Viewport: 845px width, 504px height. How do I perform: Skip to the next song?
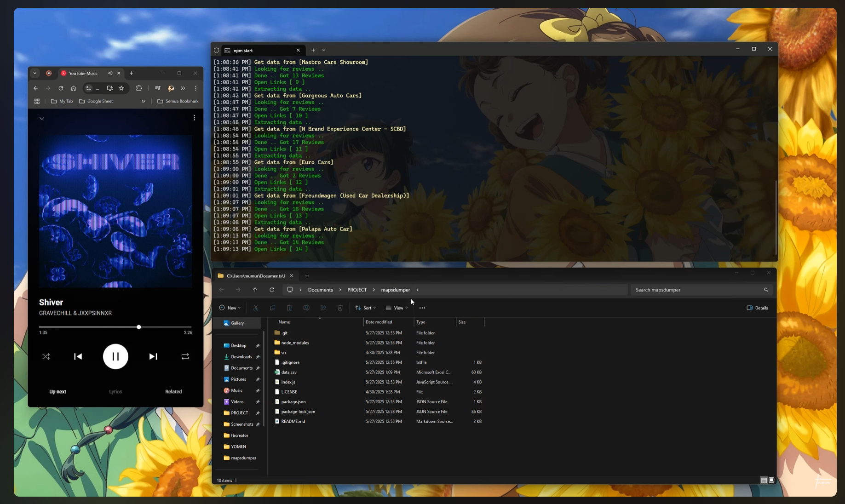pos(153,356)
